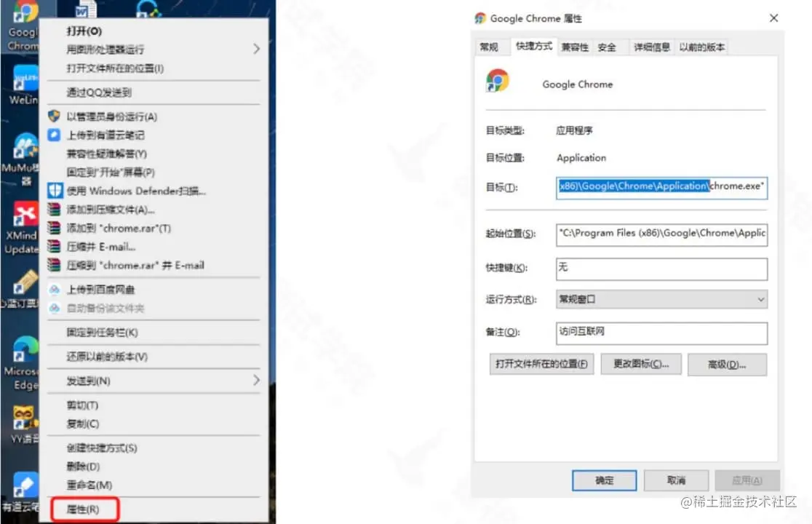Choose 复制(C) in context menu
This screenshot has height=524, width=812.
point(83,424)
